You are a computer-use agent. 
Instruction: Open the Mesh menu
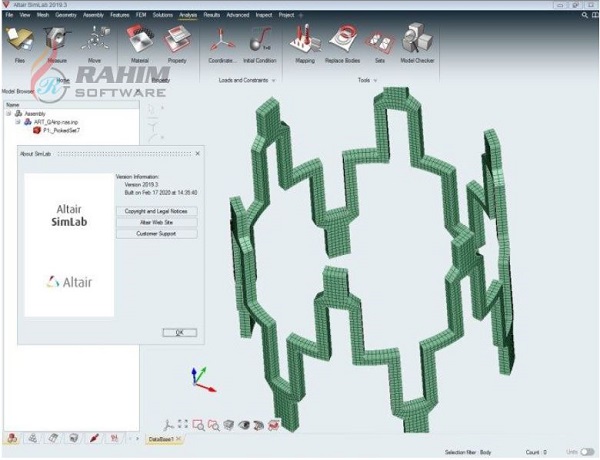(43, 15)
